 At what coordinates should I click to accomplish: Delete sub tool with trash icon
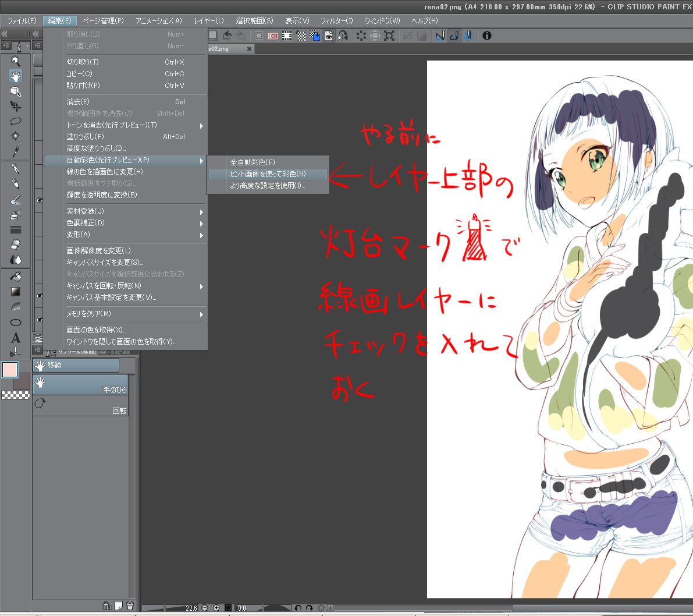point(130,606)
